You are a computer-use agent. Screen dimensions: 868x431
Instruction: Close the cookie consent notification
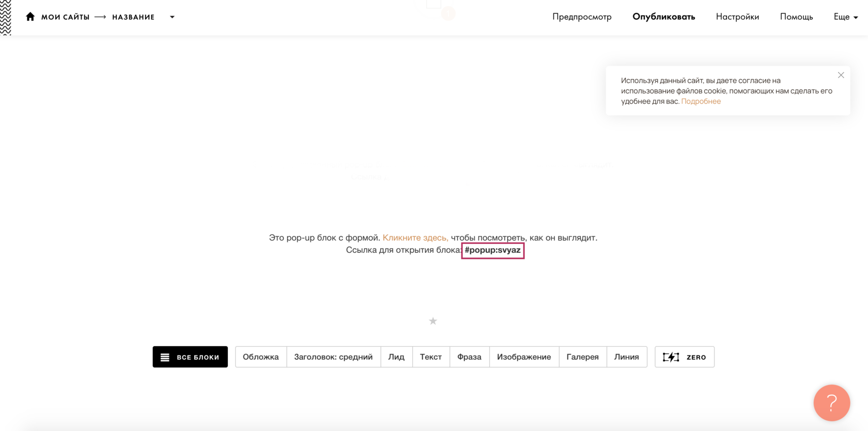[841, 75]
